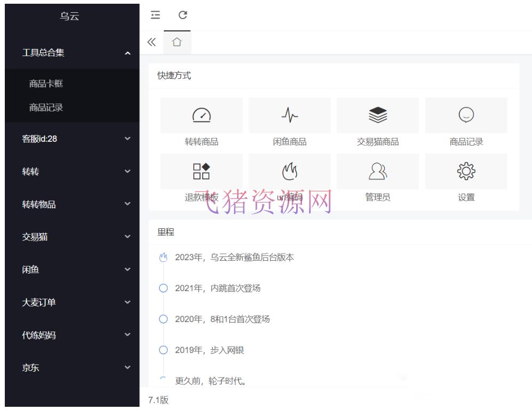Open the 转转商品 dashboard gauge shortcut
The height and width of the screenshot is (410, 532).
point(202,115)
